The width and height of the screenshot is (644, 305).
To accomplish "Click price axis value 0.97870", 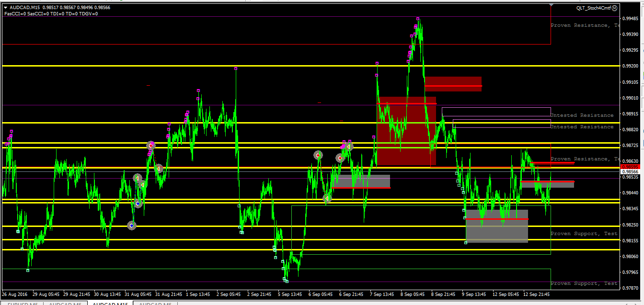I will 630,288.
